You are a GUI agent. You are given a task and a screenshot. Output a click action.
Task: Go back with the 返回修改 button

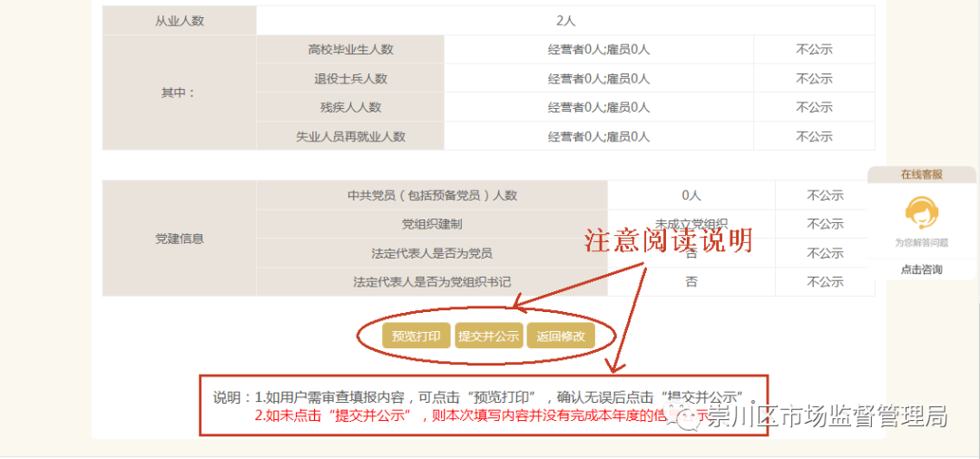click(560, 337)
